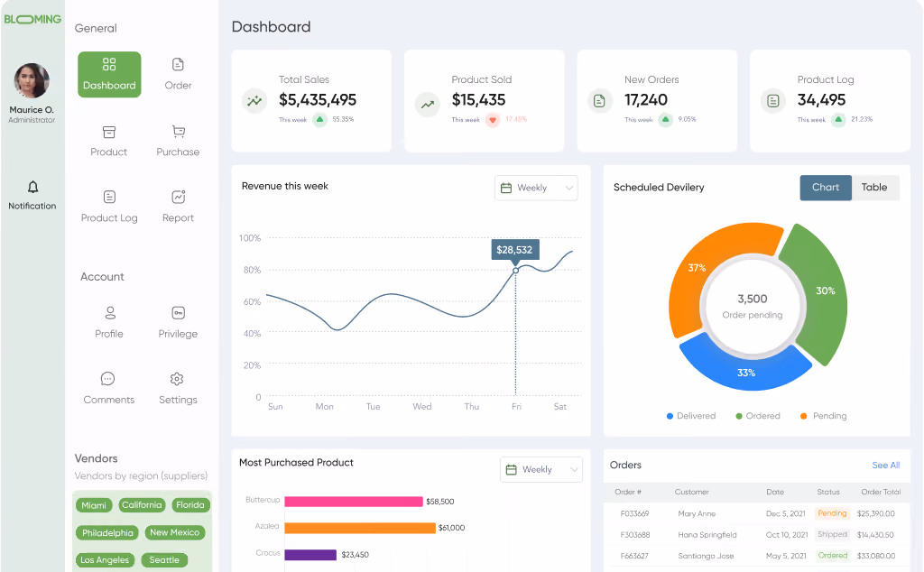Click the $28,532 chart data point
924x572 pixels.
point(515,271)
